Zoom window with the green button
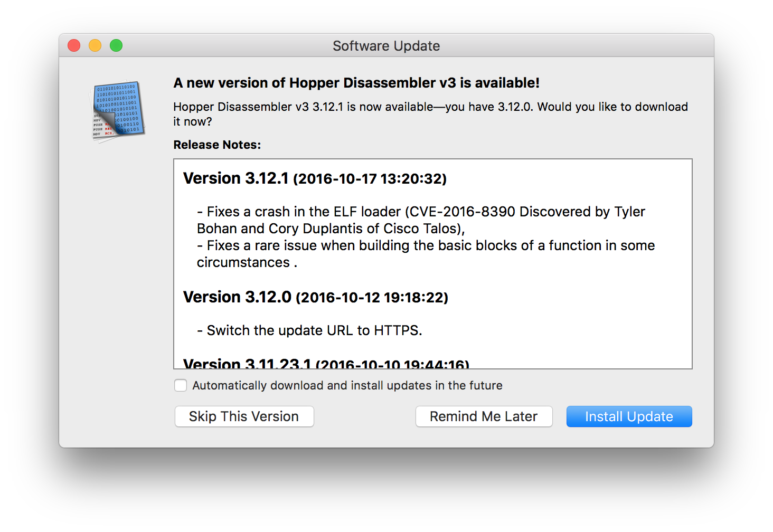 point(116,46)
